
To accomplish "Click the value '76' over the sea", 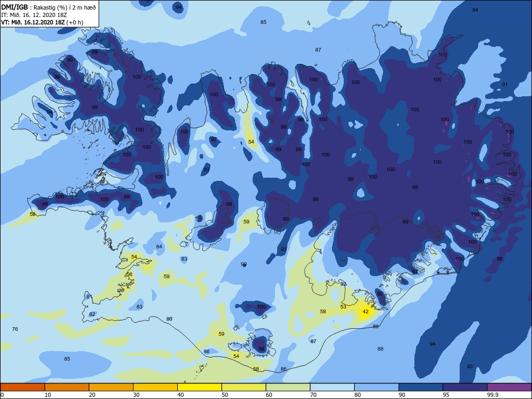I will [x=15, y=329].
